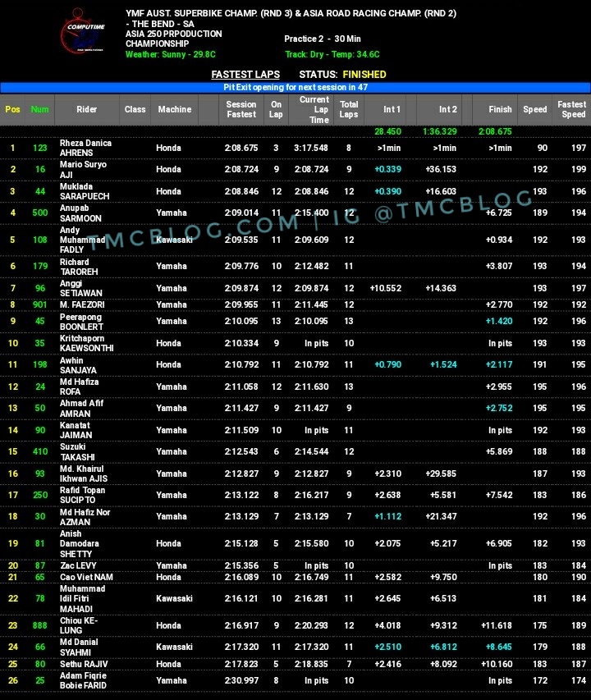The image size is (591, 700).
Task: Click +11.618 finish gap for Chiou KE-LUNG
Action: (497, 625)
